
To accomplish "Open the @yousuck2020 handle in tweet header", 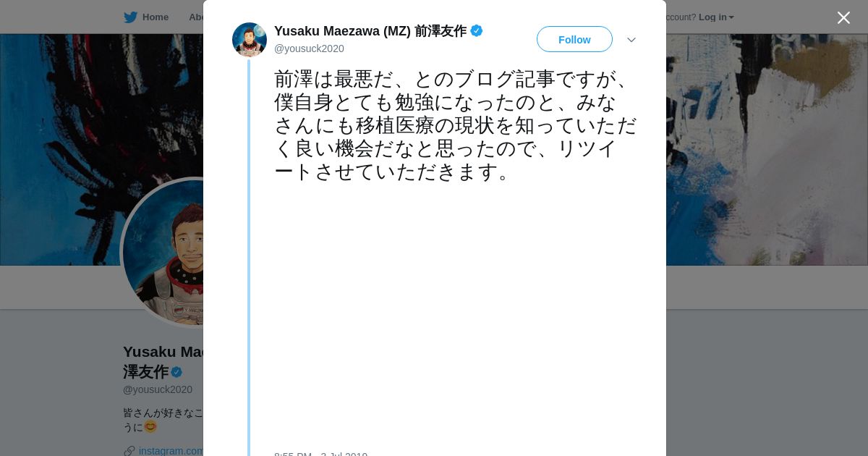I will (x=309, y=48).
